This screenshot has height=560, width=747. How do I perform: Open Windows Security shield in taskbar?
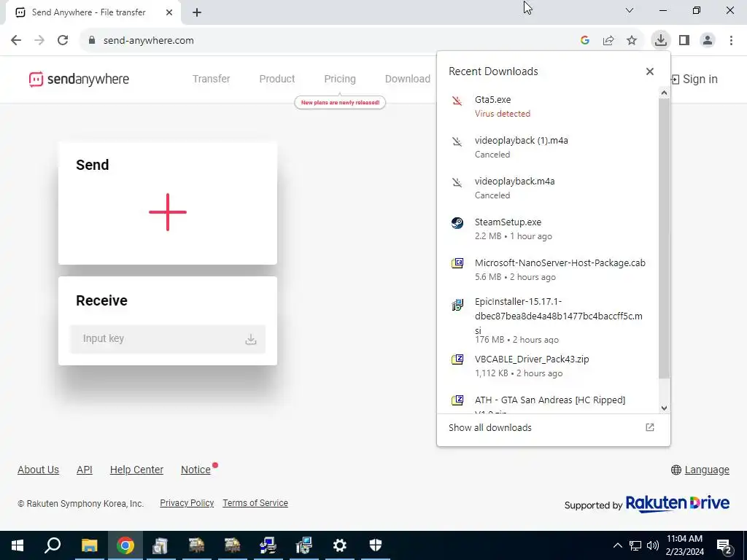[376, 545]
